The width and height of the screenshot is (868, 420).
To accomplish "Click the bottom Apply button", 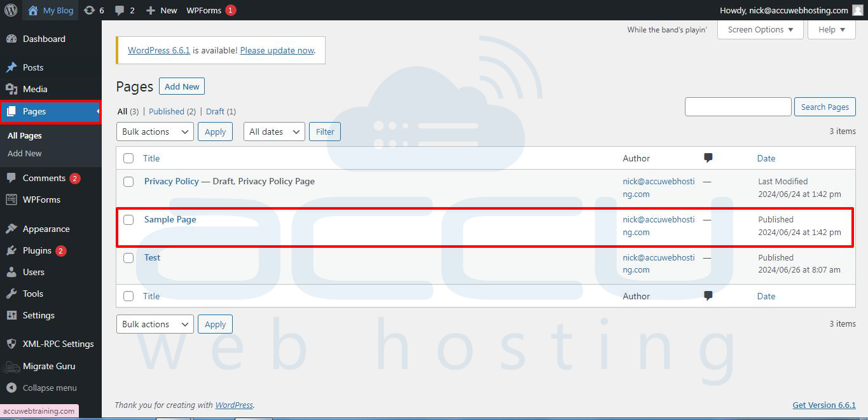I will 215,324.
